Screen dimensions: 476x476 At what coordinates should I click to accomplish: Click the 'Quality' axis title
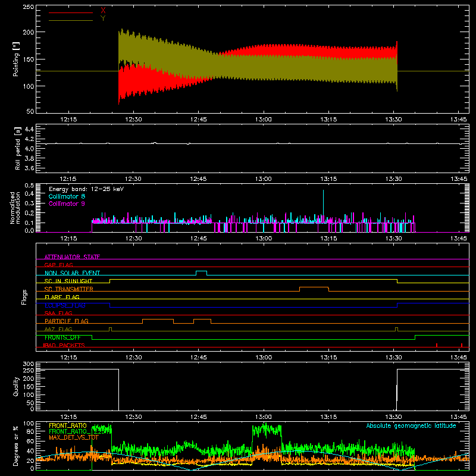(16, 386)
